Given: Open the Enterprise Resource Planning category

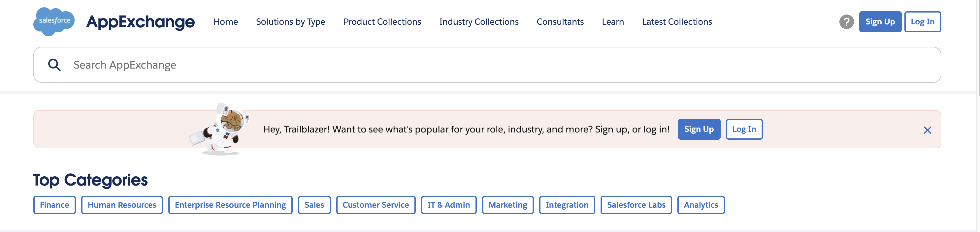Looking at the screenshot, I should click(x=230, y=205).
